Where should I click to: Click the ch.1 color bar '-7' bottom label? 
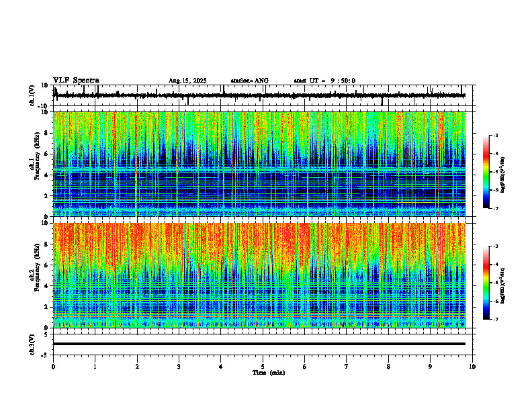click(x=496, y=208)
